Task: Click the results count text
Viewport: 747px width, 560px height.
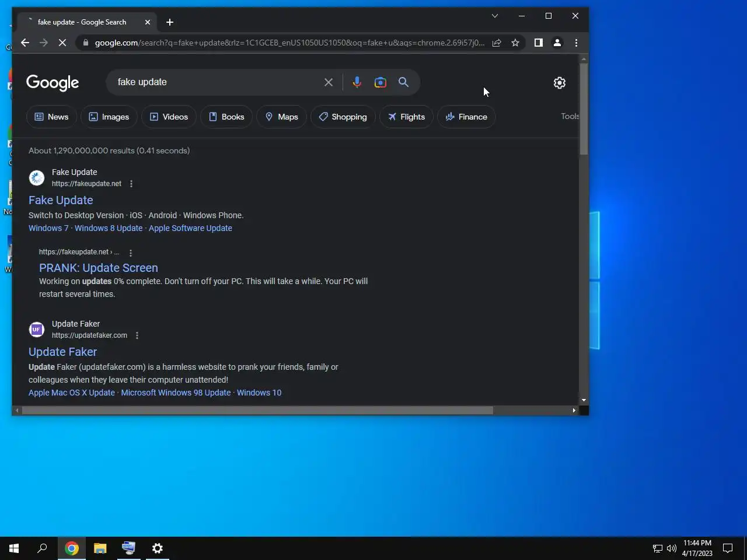Action: [109, 150]
